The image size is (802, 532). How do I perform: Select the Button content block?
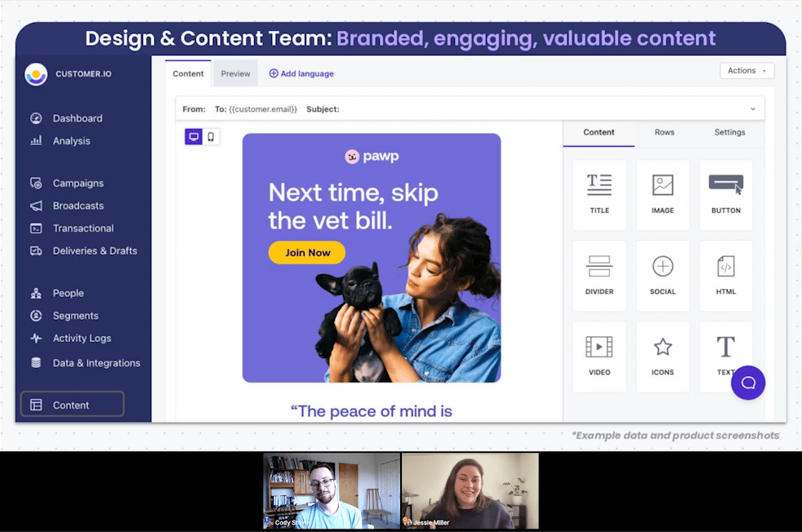click(x=725, y=194)
